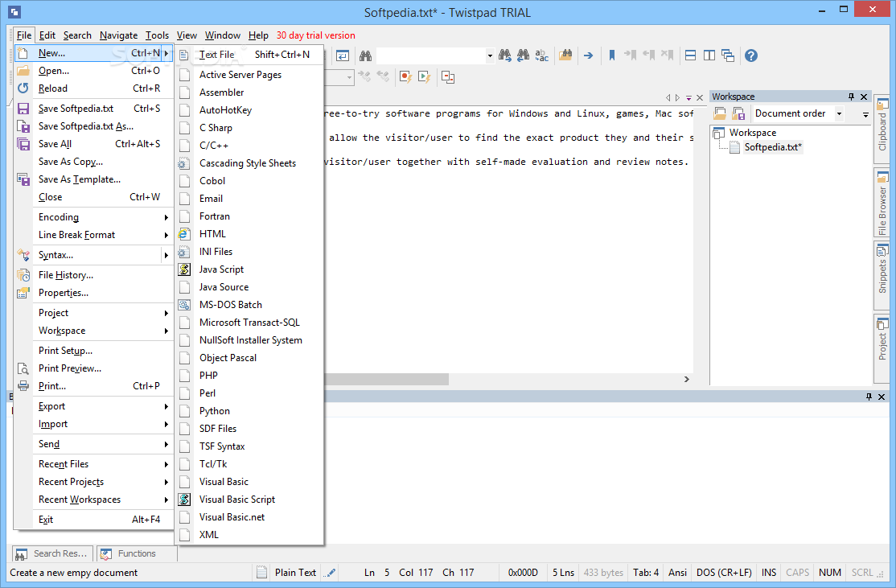Open the Replace text icon
896x588 pixels.
[542, 56]
